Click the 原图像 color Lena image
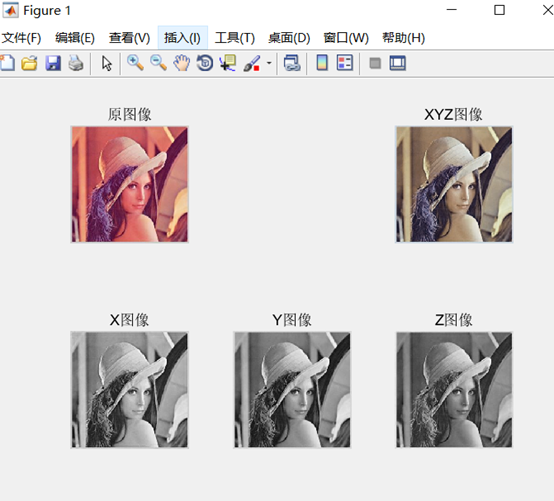This screenshot has height=501, width=554. coord(130,184)
